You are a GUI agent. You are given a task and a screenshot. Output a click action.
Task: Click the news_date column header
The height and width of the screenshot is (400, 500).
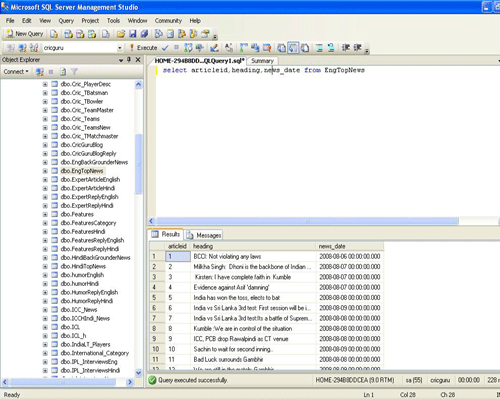point(350,246)
